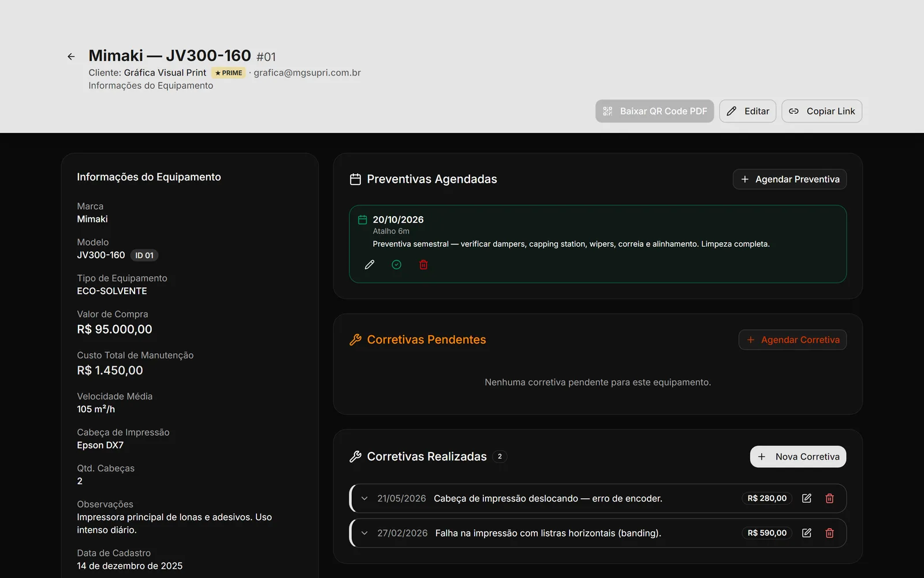Edit the R$ 280,00 corretiva entry
Screen dimensions: 924x578
click(807, 498)
